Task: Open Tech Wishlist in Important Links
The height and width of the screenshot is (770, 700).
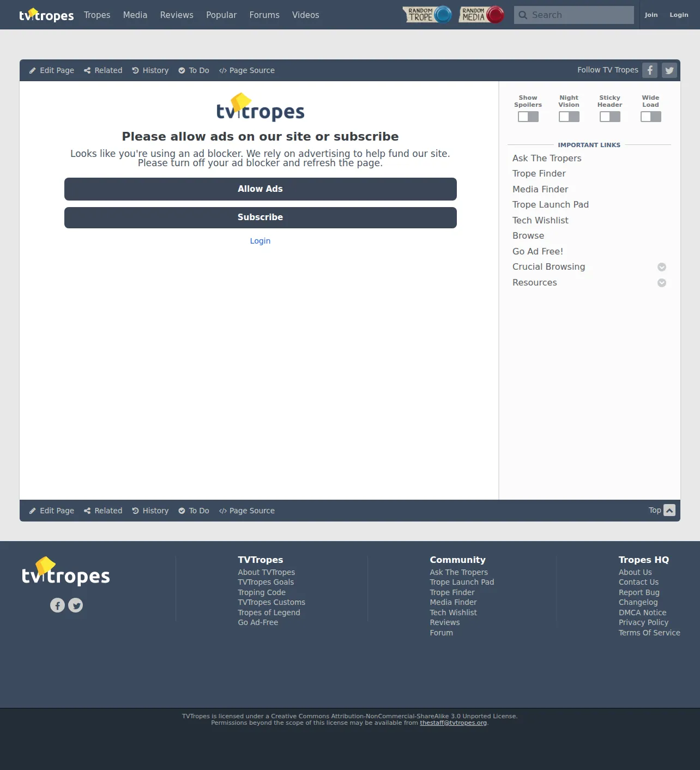Action: tap(540, 221)
